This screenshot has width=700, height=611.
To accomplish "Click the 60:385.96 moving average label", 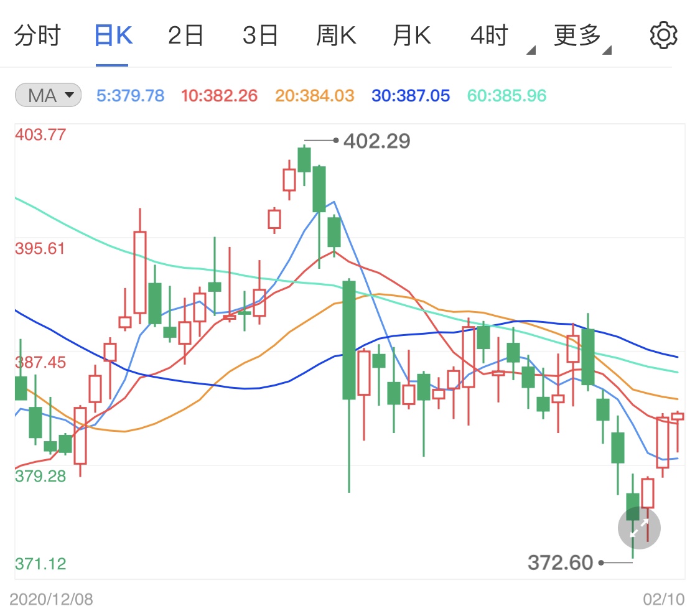I will coord(506,95).
